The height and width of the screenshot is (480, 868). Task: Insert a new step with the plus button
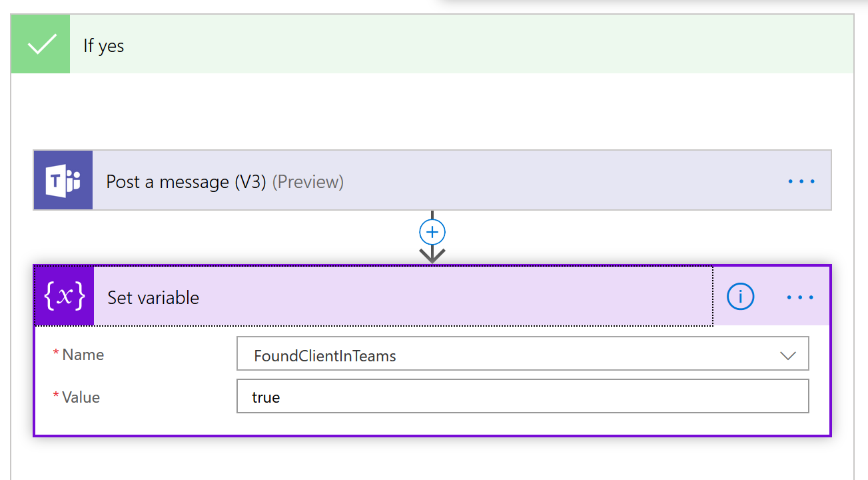tap(432, 232)
